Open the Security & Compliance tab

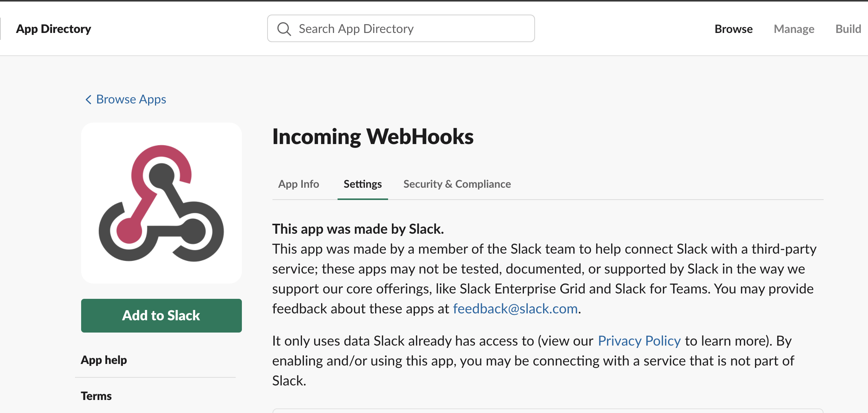tap(457, 184)
